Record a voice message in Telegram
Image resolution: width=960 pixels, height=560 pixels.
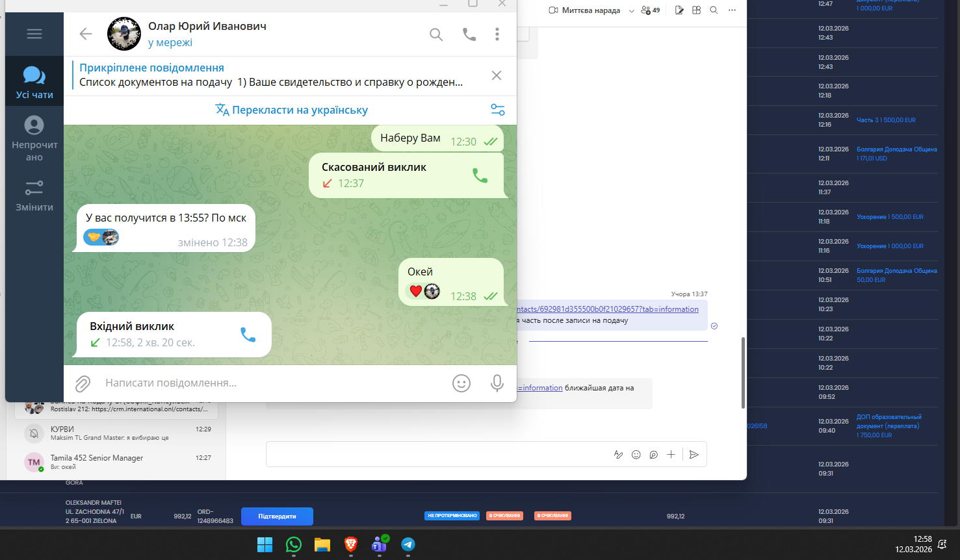coord(497,383)
